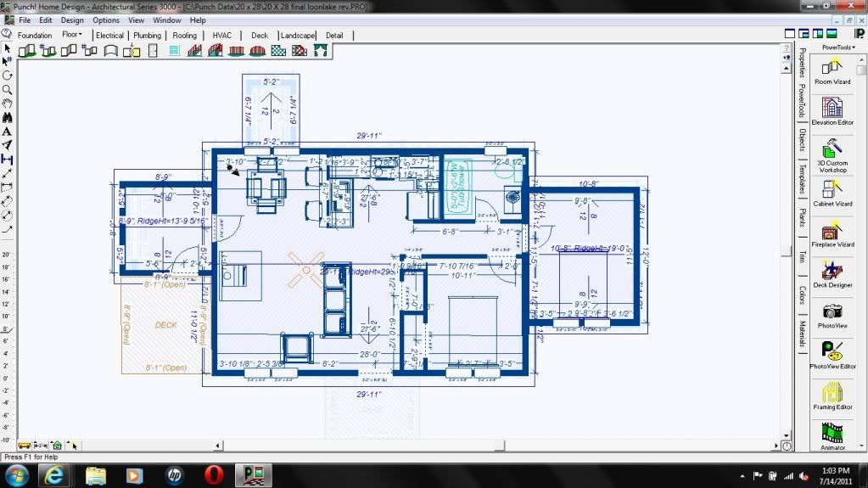Open the Properties vertical tab

point(802,63)
